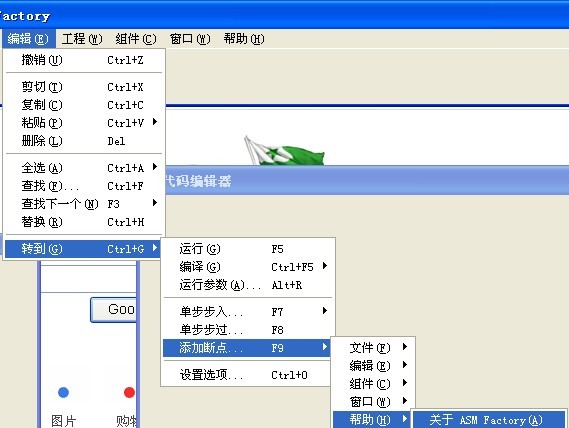Open the 组件(C) menu in menu bar
The height and width of the screenshot is (428, 569).
tap(136, 39)
